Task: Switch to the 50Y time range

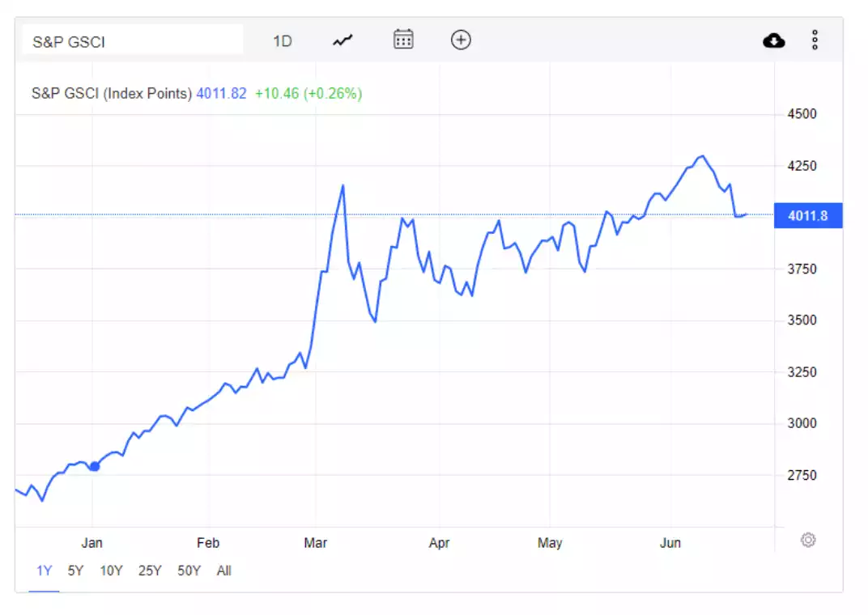Action: click(x=189, y=570)
